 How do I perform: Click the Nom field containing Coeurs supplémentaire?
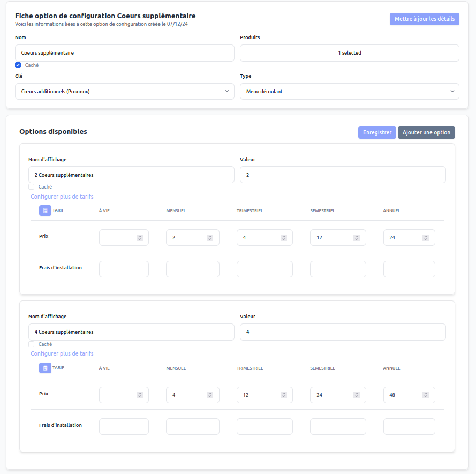point(124,53)
